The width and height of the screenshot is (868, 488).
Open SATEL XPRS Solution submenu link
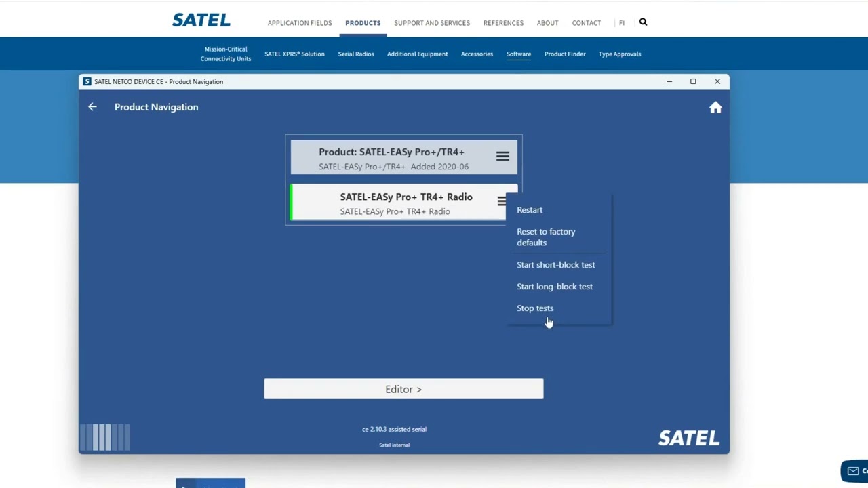pyautogui.click(x=294, y=54)
